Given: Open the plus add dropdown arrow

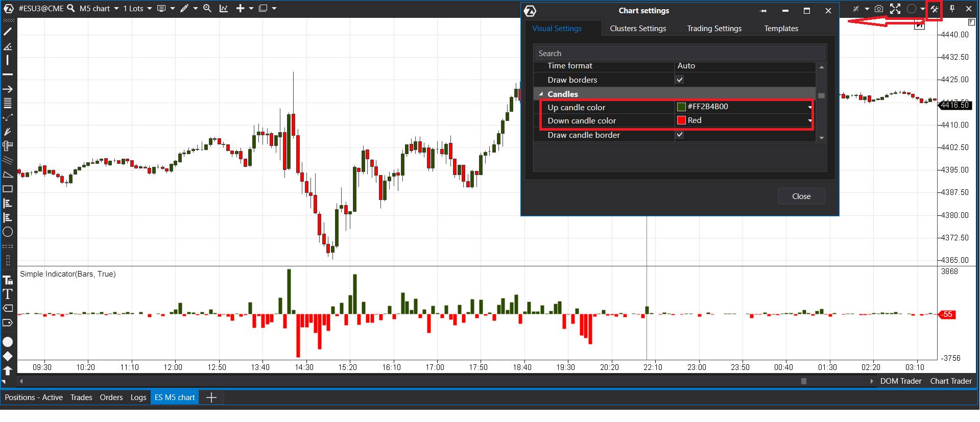Looking at the screenshot, I should point(251,8).
